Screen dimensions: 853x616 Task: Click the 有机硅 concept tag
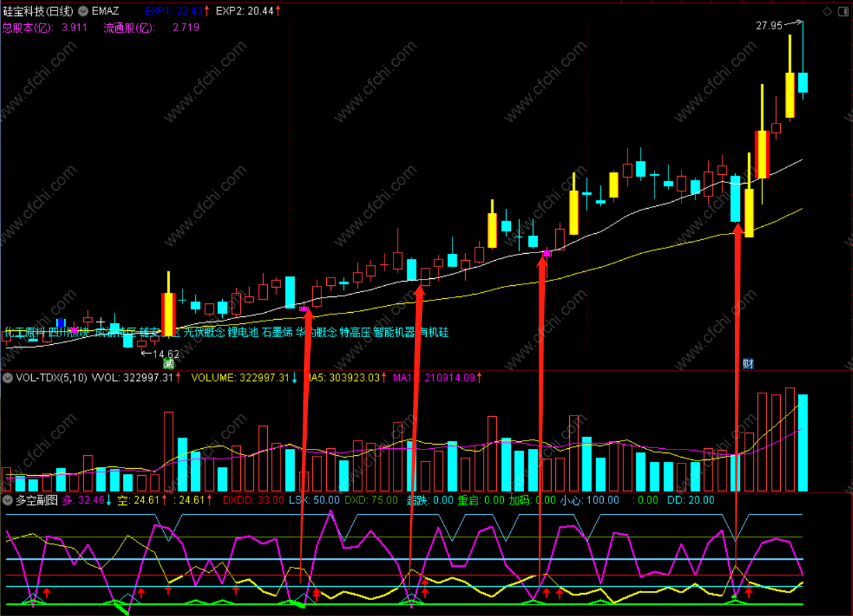point(433,332)
